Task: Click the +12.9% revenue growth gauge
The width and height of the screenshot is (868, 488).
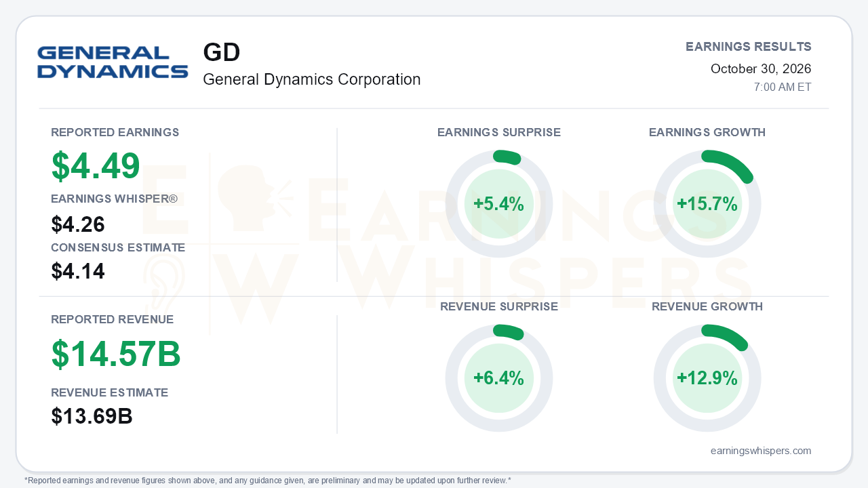Action: (707, 378)
